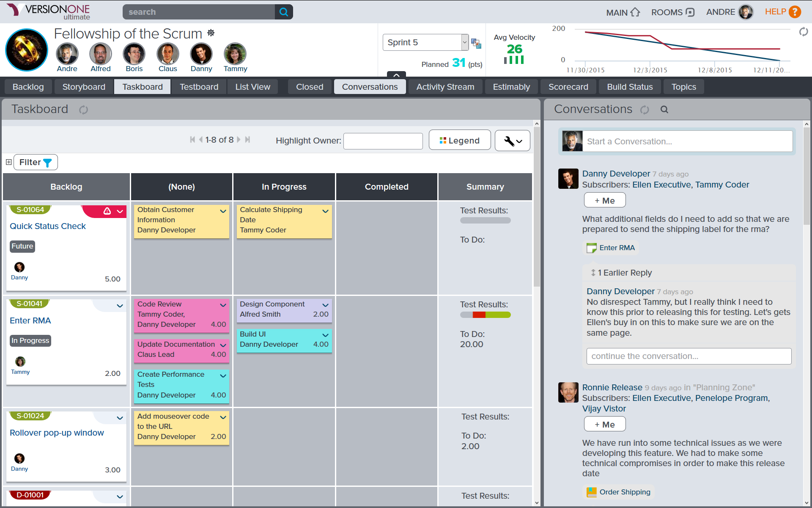The height and width of the screenshot is (508, 812).
Task: Refresh the Conversations panel
Action: [645, 110]
